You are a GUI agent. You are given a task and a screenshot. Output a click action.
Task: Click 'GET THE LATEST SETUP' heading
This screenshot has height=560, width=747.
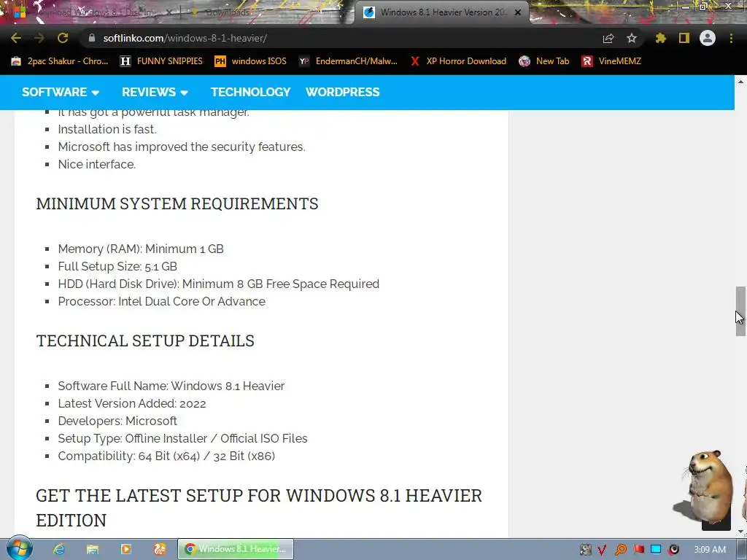coord(259,508)
